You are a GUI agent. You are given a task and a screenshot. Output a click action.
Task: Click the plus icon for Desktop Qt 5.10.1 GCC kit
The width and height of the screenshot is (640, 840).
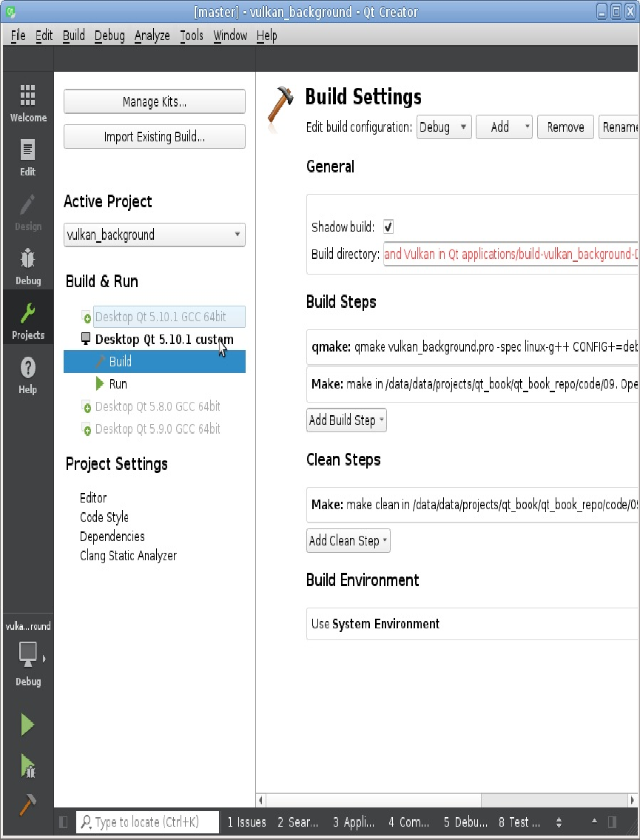(87, 317)
